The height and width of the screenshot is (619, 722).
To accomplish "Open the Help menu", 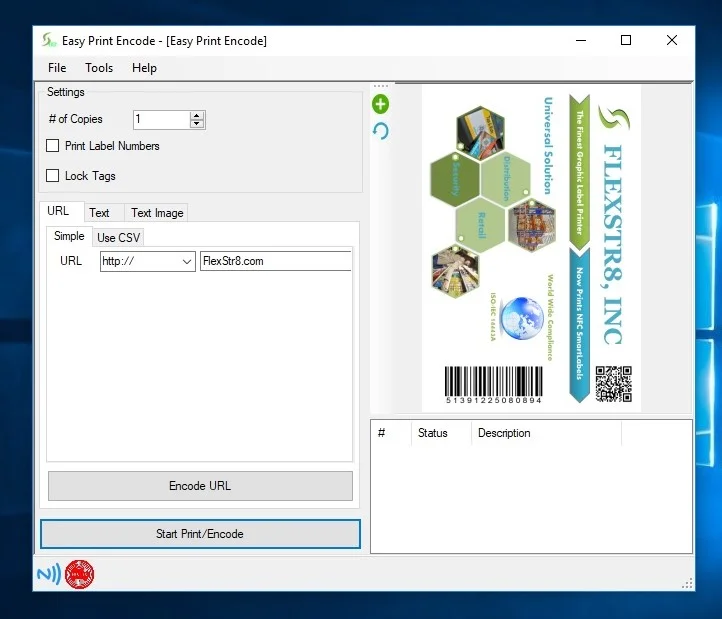I will (x=144, y=68).
